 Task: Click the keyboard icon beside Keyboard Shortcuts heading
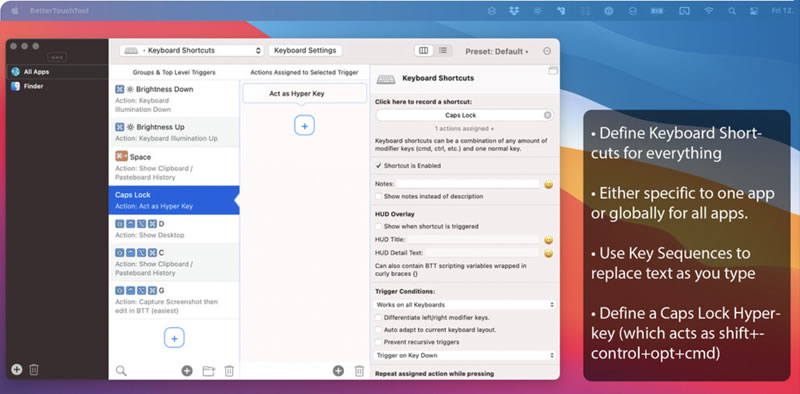pyautogui.click(x=386, y=79)
